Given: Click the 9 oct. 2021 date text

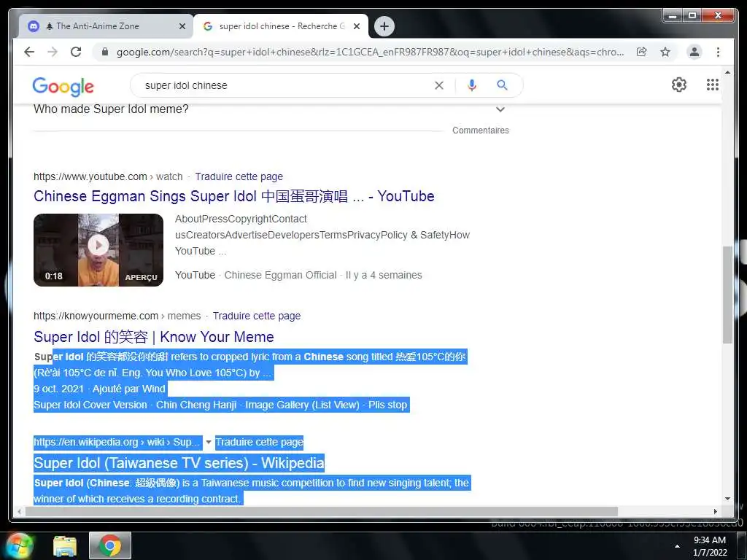Looking at the screenshot, I should click(x=58, y=389).
